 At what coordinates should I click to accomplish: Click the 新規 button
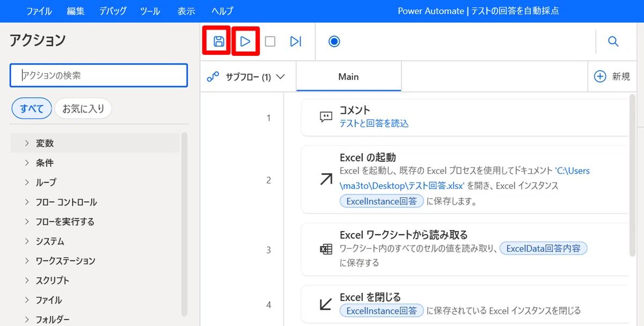tap(612, 76)
